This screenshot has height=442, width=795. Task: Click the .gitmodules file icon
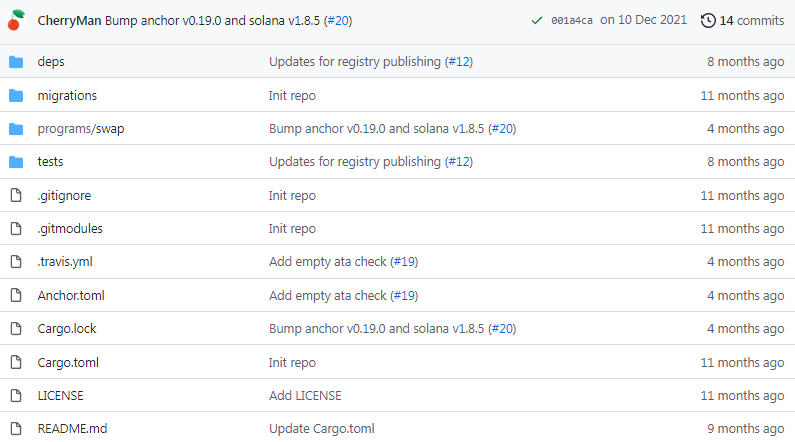click(16, 229)
